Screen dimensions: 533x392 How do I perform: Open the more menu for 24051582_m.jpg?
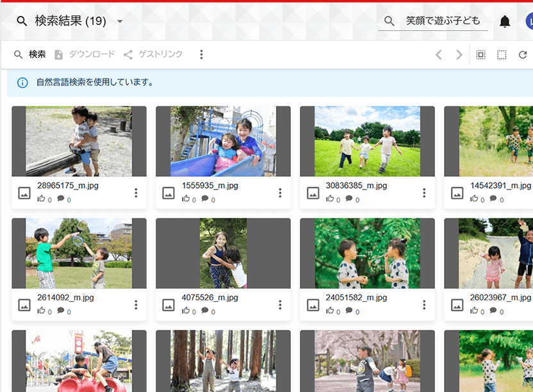[424, 305]
